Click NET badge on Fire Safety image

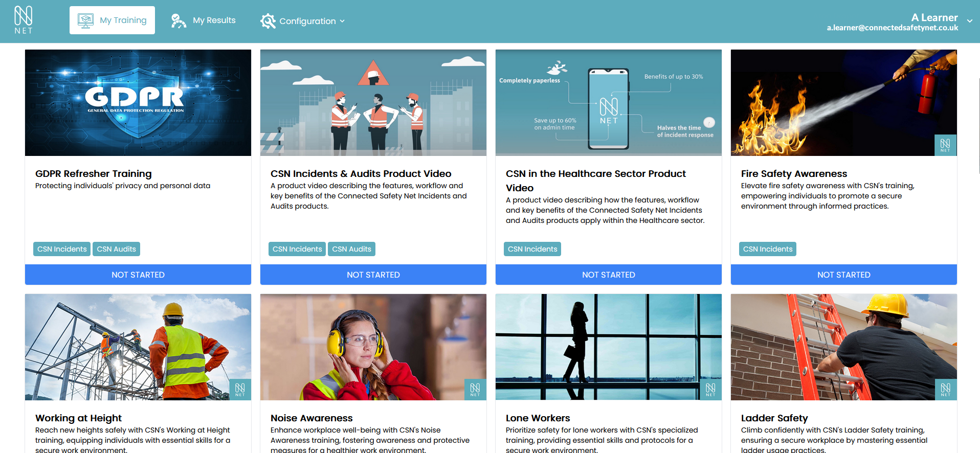tap(945, 145)
